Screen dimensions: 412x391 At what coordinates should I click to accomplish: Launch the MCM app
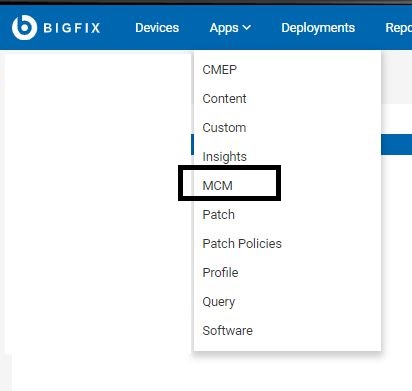(x=218, y=185)
